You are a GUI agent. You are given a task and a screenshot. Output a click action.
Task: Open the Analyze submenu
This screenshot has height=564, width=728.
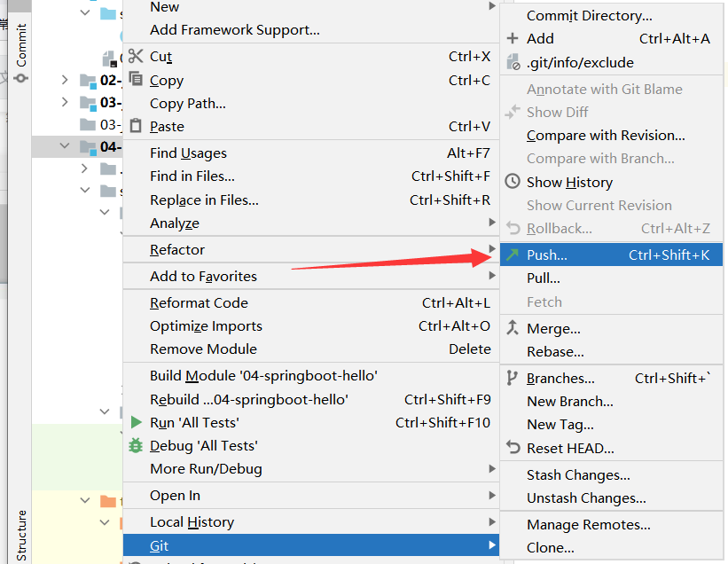(311, 223)
